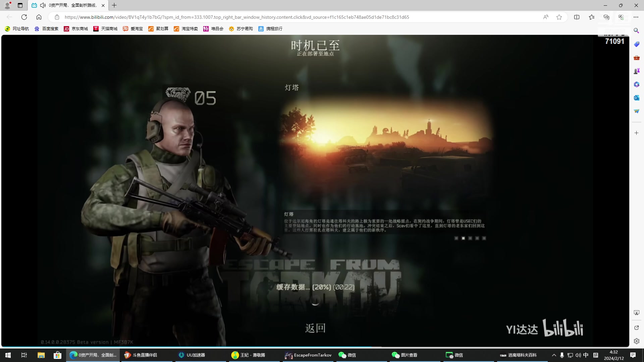Open 携程旅行 bookmark
The width and height of the screenshot is (644, 362).
point(270,29)
